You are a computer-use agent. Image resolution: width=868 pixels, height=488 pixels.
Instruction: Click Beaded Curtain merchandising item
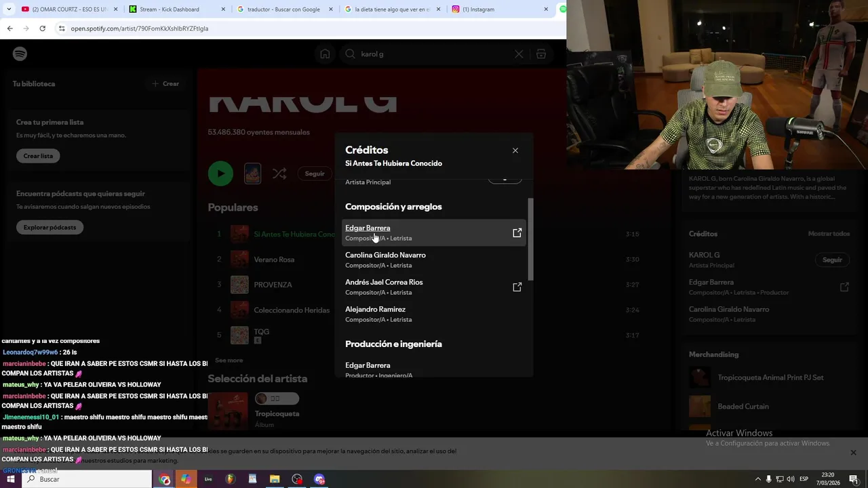coord(743,407)
